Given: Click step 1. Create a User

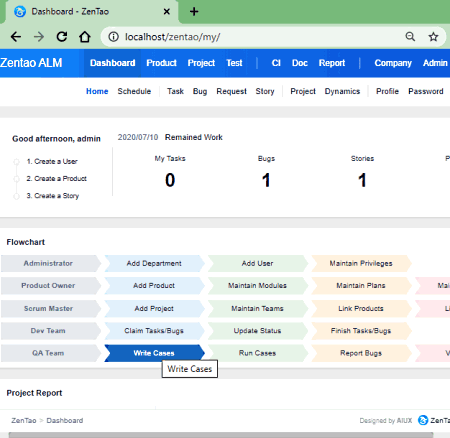Looking at the screenshot, I should 52,161.
